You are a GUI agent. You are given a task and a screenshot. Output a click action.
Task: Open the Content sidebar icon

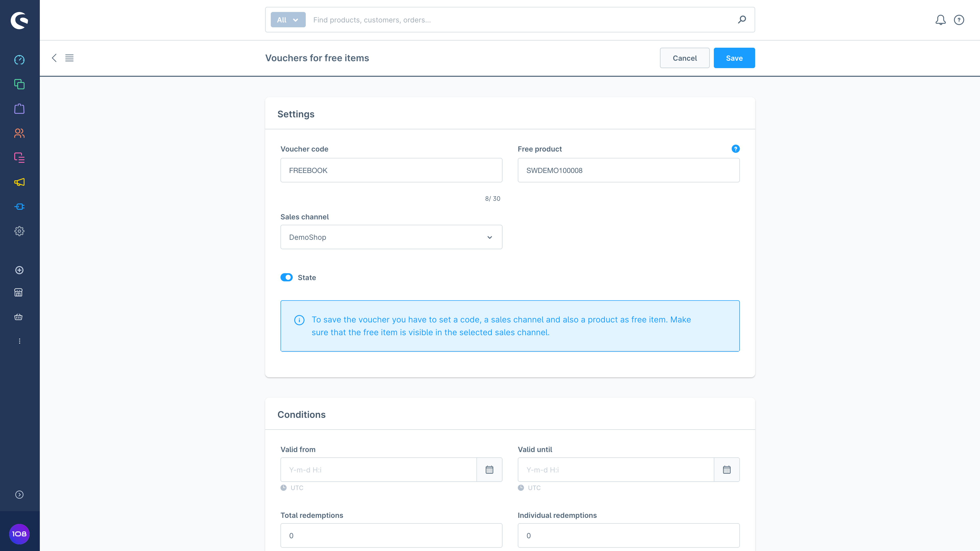coord(19,157)
